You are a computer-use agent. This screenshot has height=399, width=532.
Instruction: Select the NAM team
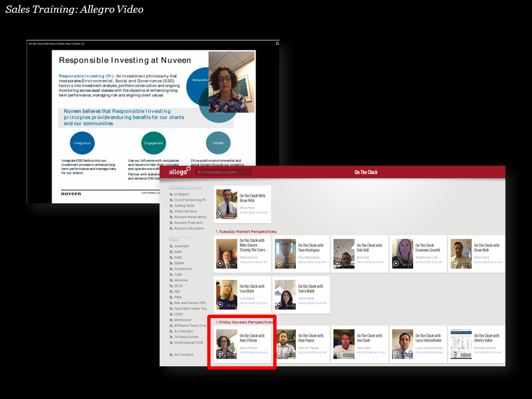[x=178, y=252]
